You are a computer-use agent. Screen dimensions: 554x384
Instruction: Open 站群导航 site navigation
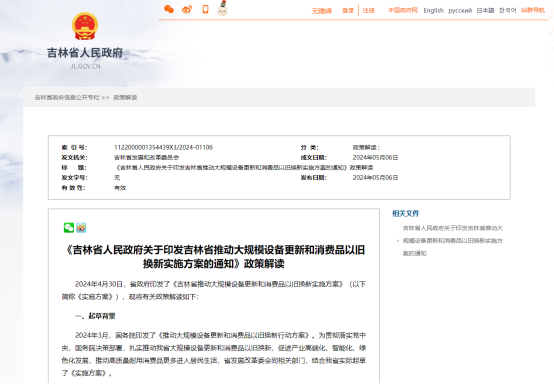tap(533, 10)
